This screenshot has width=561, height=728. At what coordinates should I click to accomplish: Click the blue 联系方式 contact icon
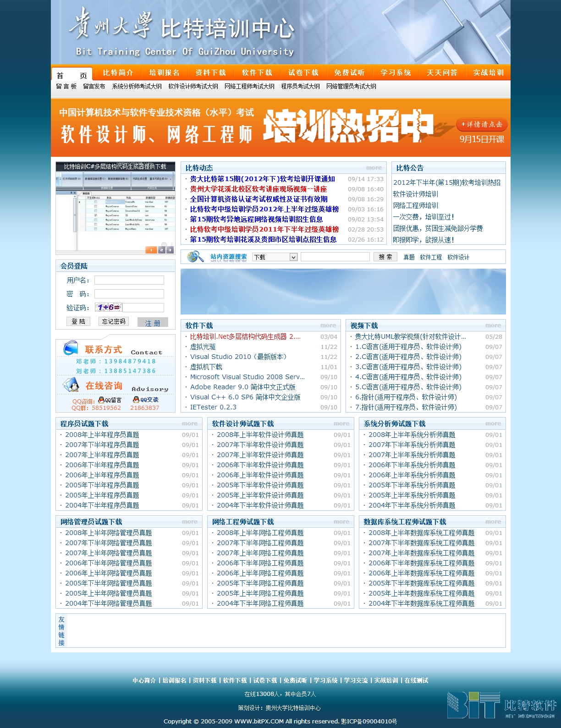click(71, 348)
